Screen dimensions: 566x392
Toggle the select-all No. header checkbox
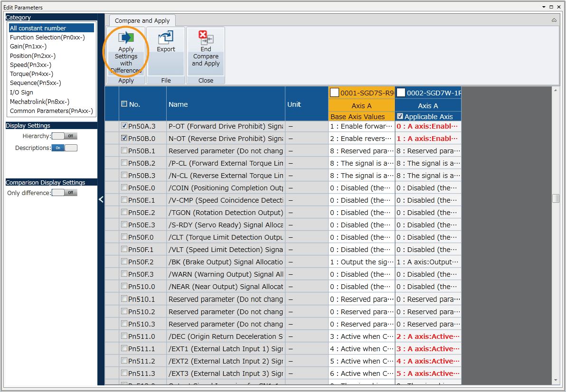(x=124, y=104)
